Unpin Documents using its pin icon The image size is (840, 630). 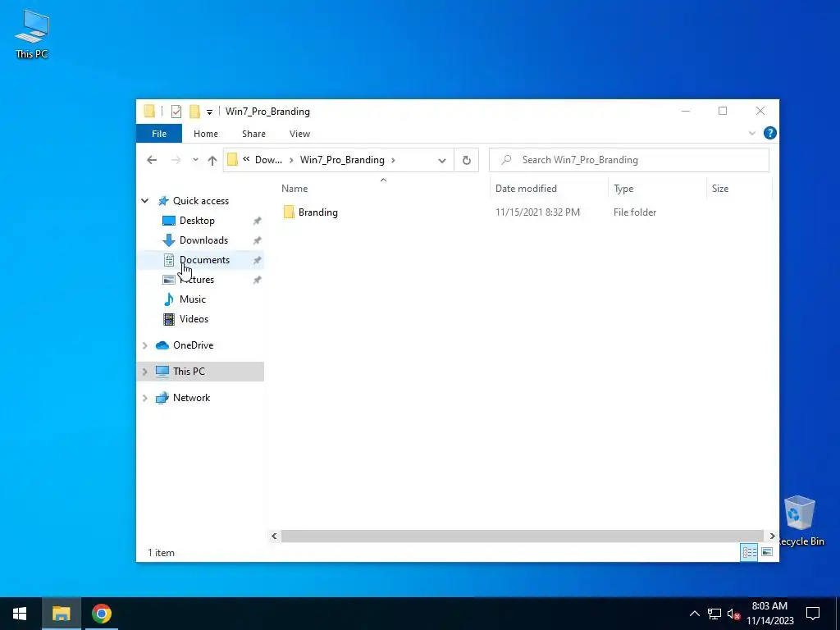pos(257,260)
